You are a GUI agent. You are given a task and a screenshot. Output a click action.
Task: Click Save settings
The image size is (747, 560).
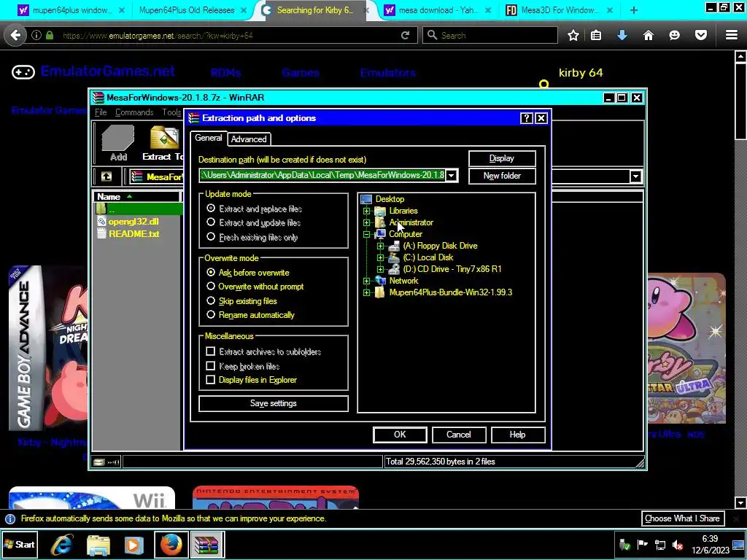274,403
